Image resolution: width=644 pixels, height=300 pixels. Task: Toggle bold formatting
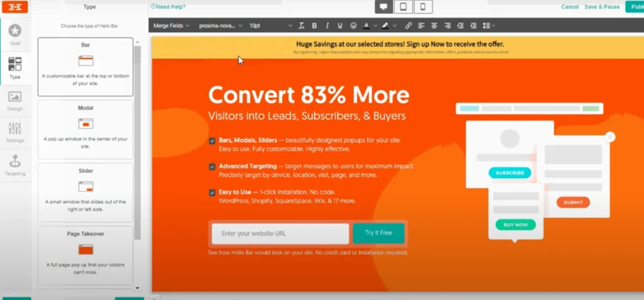click(314, 26)
